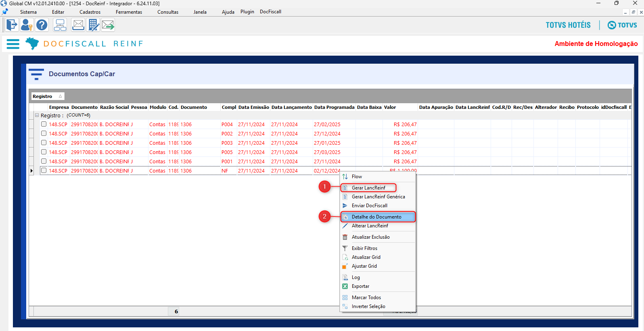The height and width of the screenshot is (331, 644).
Task: Open the Cadastros menu
Action: (x=90, y=12)
